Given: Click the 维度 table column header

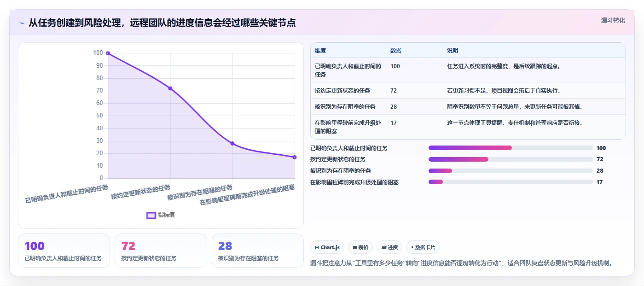Looking at the screenshot, I should (320, 51).
